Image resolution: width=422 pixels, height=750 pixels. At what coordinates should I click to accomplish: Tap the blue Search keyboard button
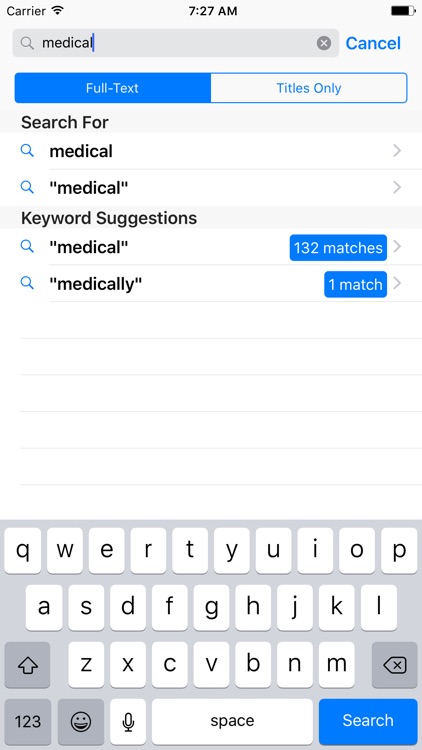[368, 721]
